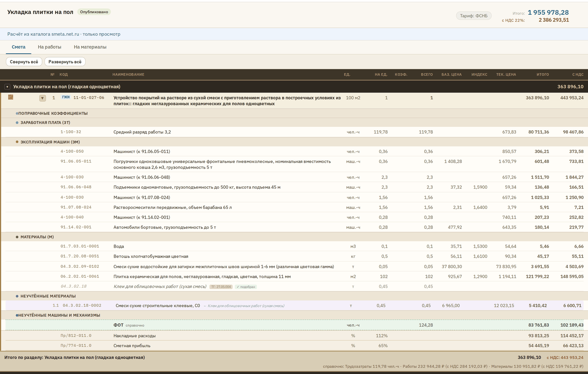Click the ГЭСН badge next to 11-01-027-06
Screen dimensions: 588x374
click(66, 97)
